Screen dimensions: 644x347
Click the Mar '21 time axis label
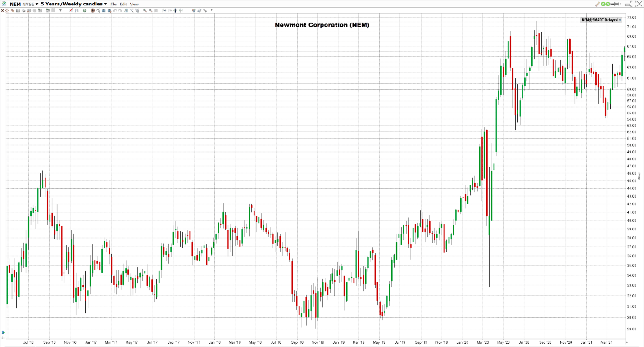coord(607,342)
